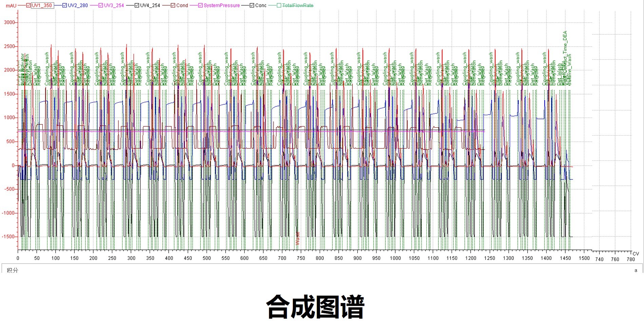Click the 2500 y-axis tick value
Viewport: 644px width, 336px height.
point(10,46)
